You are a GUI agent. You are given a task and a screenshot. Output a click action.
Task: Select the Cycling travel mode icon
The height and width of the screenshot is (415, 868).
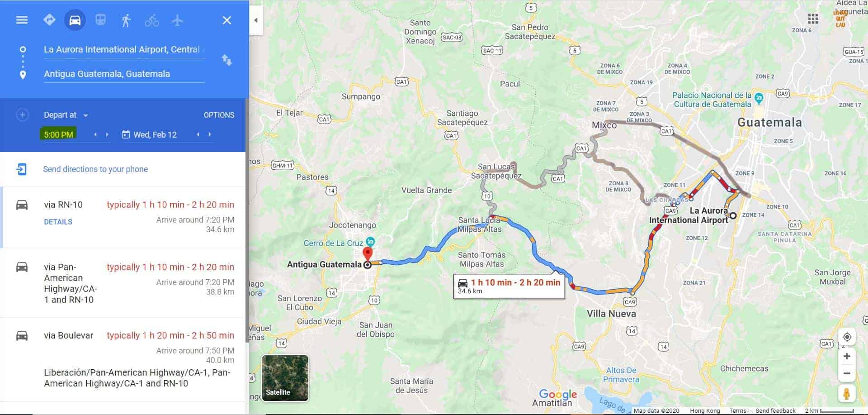click(x=152, y=20)
